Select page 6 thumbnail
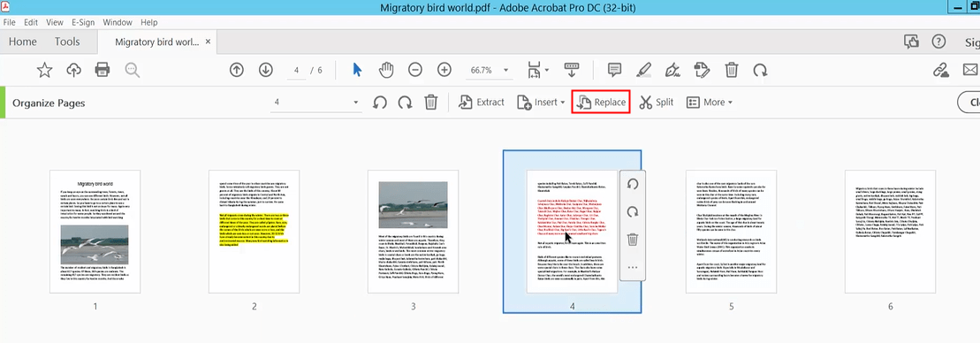The width and height of the screenshot is (980, 343). 891,231
